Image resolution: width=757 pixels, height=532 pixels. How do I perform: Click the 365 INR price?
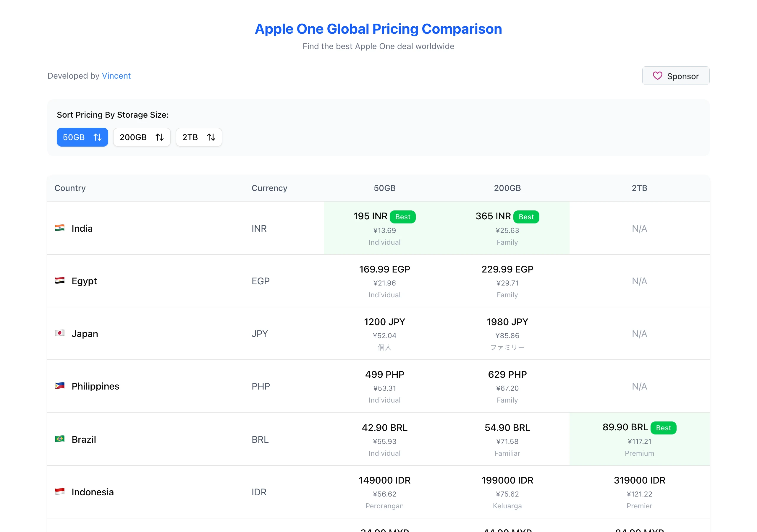pyautogui.click(x=493, y=216)
